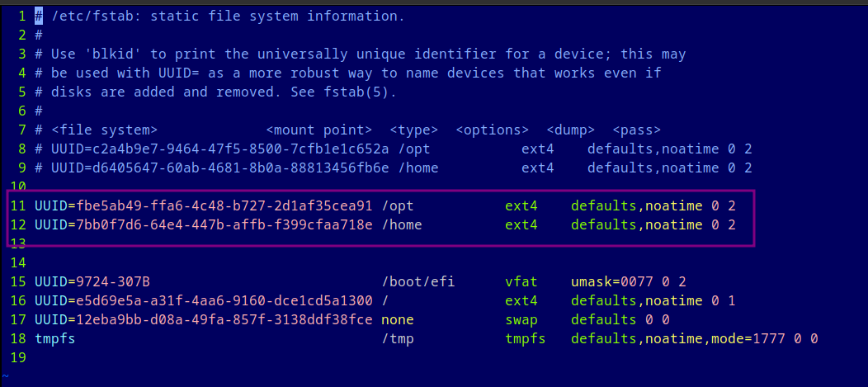Viewport: 868px width, 387px height.
Task: Click the umask=0077 option
Action: (x=612, y=282)
